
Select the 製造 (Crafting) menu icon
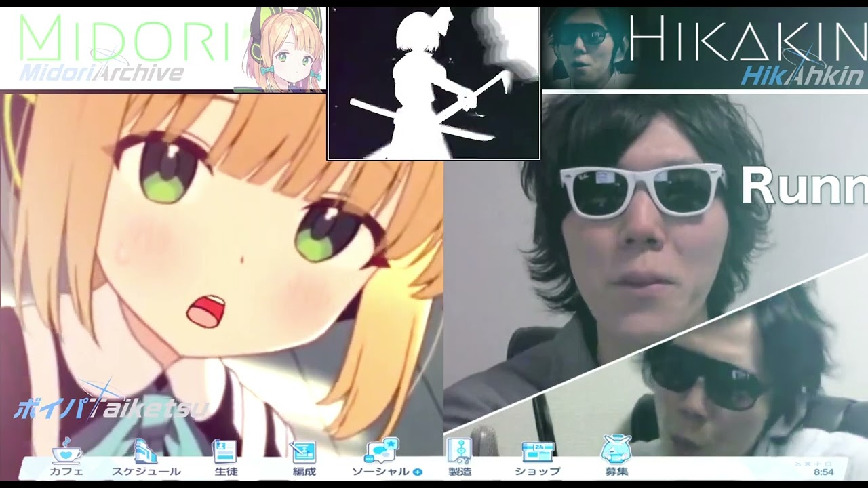tap(460, 451)
